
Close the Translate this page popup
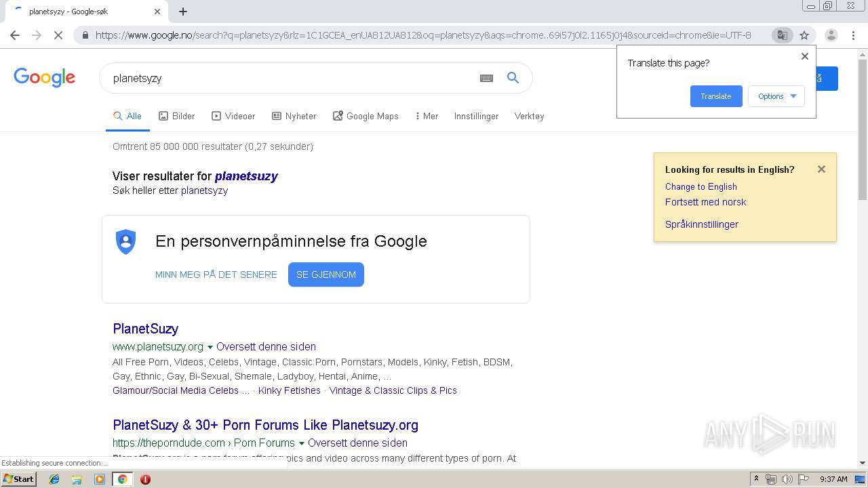pos(805,56)
